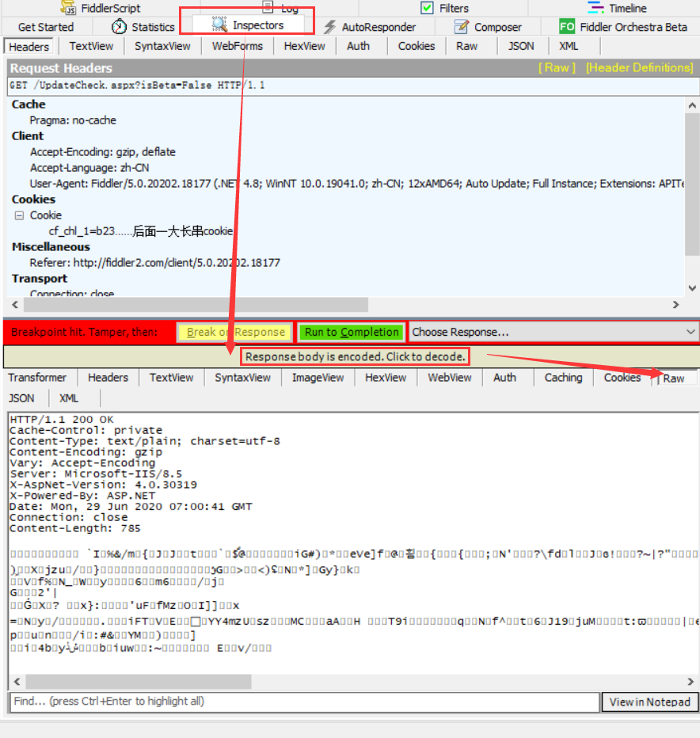Select the Inspectors magnifying glass icon

pyautogui.click(x=219, y=25)
